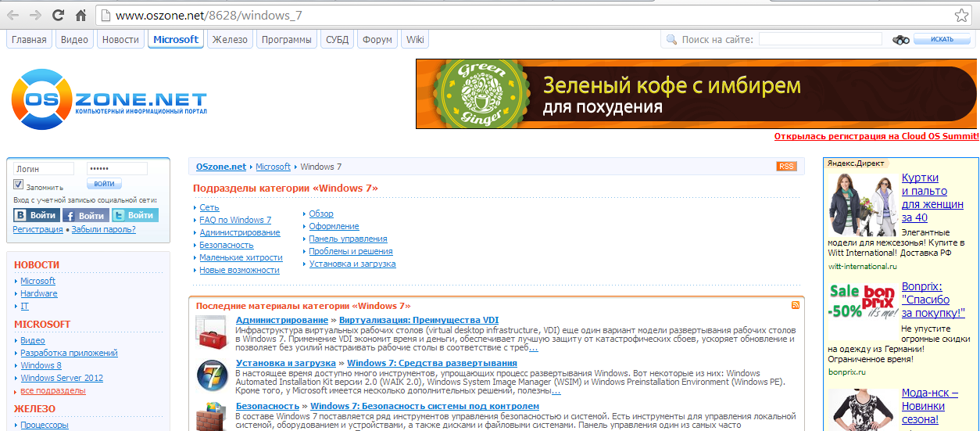This screenshot has height=431, width=980.
Task: Click the password input field
Action: click(x=117, y=168)
